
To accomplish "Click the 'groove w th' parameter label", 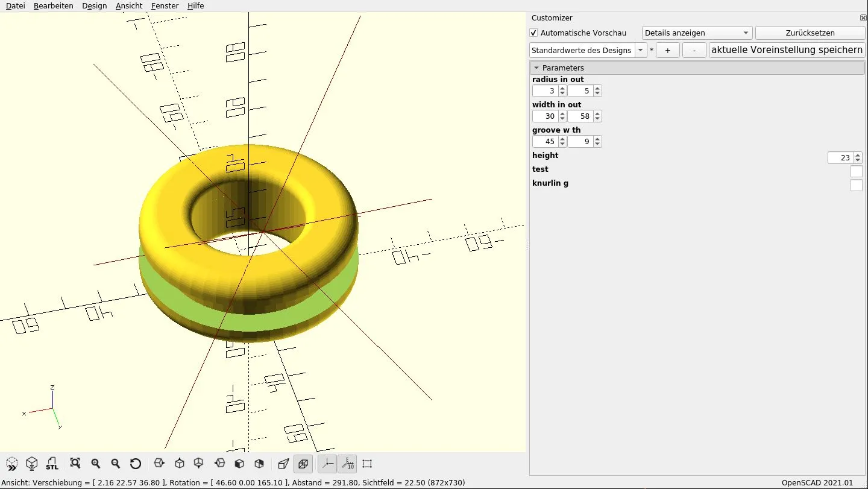I will pos(556,130).
